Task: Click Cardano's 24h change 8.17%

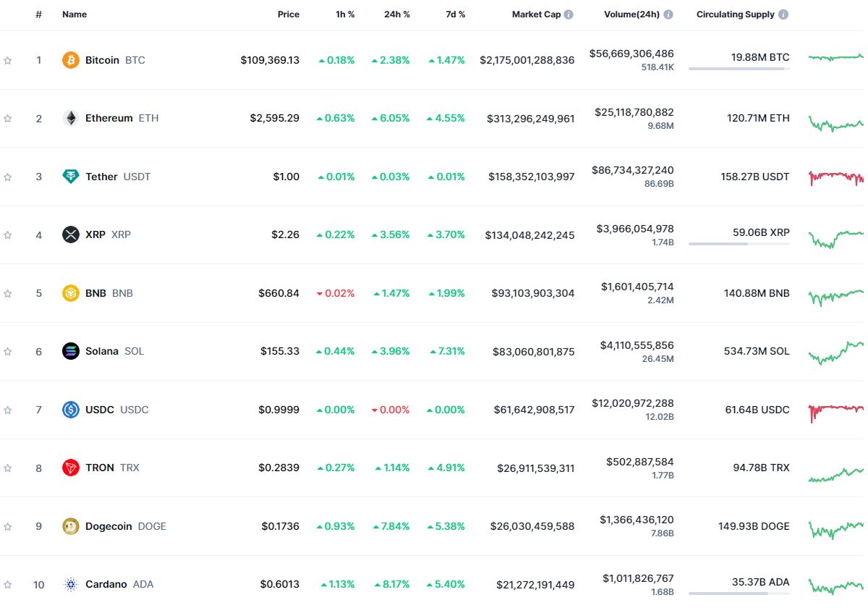Action: [392, 584]
